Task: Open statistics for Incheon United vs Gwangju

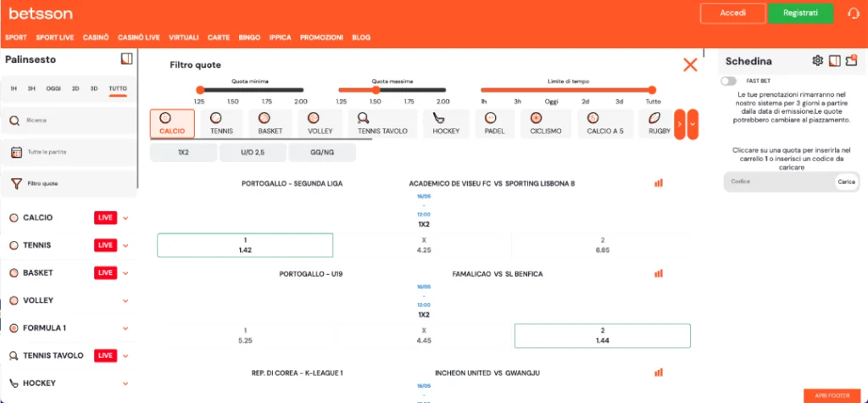Action: (x=658, y=372)
